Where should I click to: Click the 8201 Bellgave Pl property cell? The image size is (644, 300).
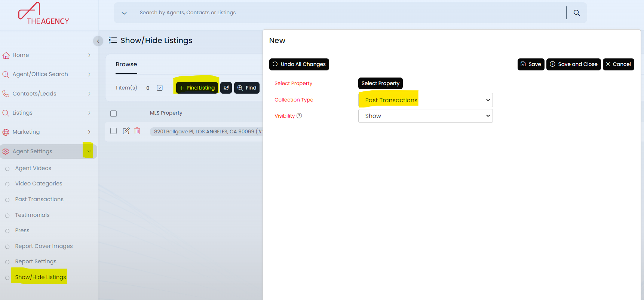click(x=206, y=131)
